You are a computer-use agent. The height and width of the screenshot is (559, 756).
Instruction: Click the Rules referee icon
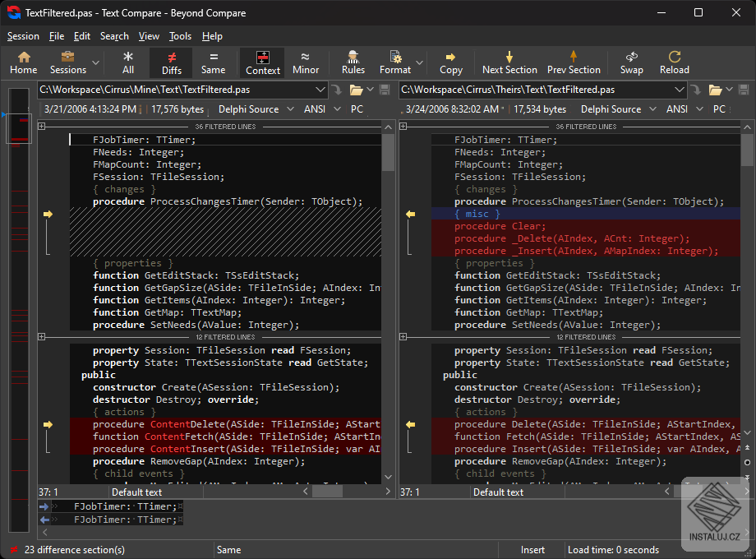tap(353, 62)
